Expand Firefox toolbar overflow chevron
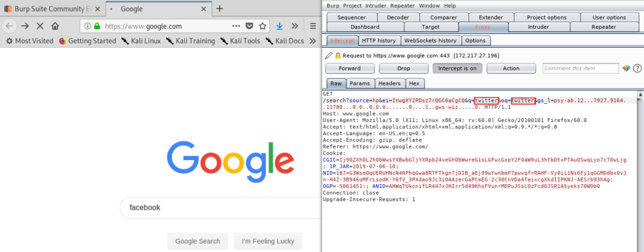 (294, 26)
